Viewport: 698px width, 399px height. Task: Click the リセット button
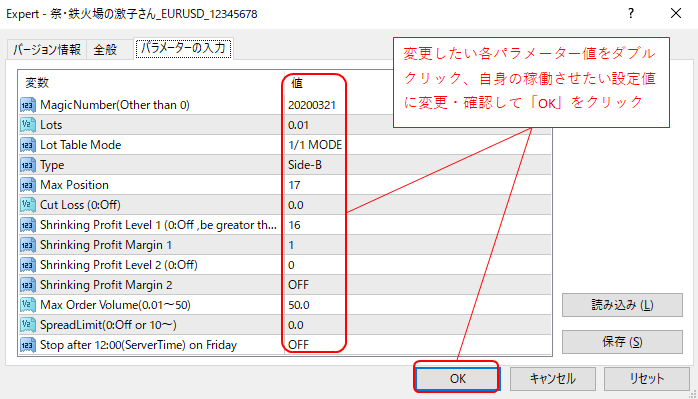pos(646,379)
